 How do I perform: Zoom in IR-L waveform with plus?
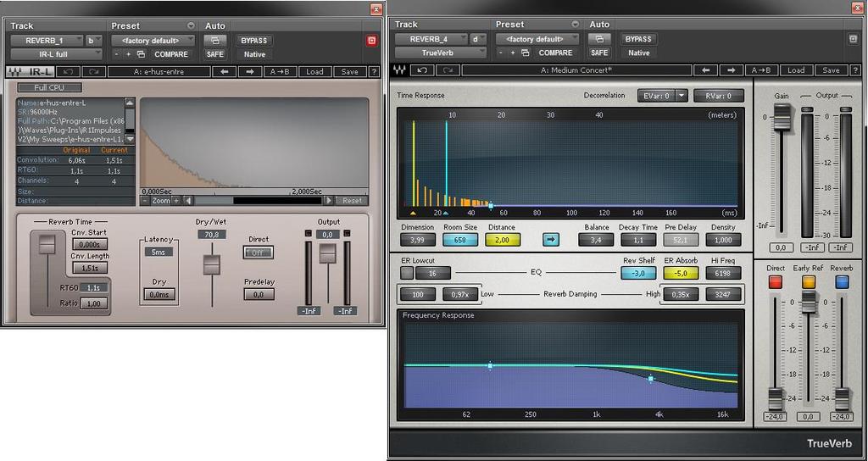click(x=176, y=200)
